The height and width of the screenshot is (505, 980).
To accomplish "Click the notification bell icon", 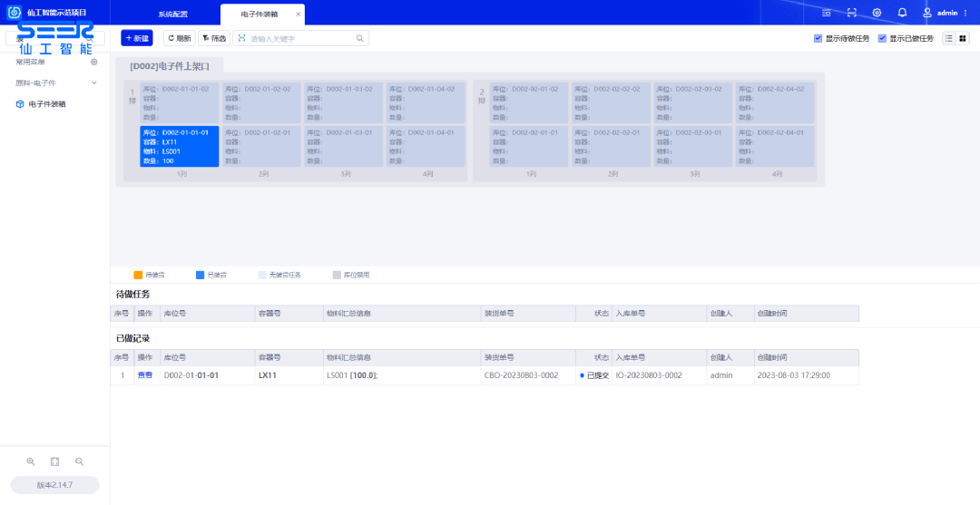I will pos(902,13).
